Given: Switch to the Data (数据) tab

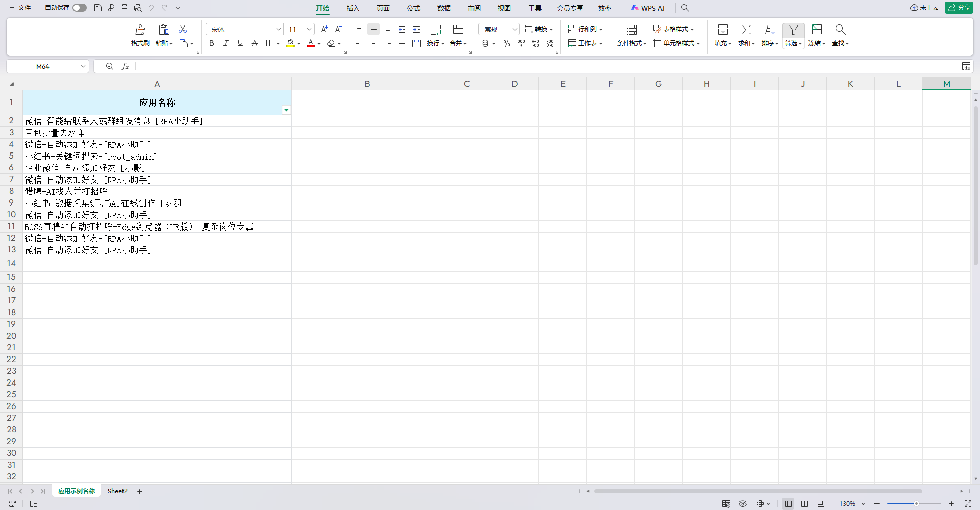Looking at the screenshot, I should pos(444,8).
